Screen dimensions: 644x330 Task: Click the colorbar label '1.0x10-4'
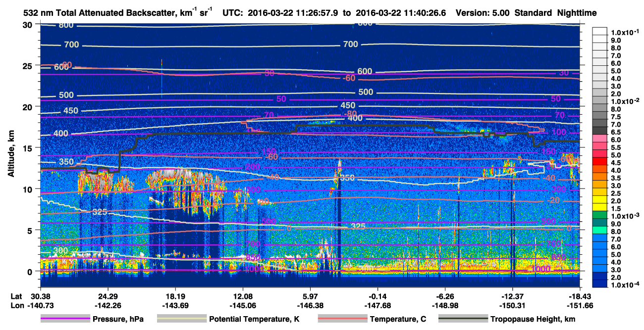pyautogui.click(x=625, y=284)
